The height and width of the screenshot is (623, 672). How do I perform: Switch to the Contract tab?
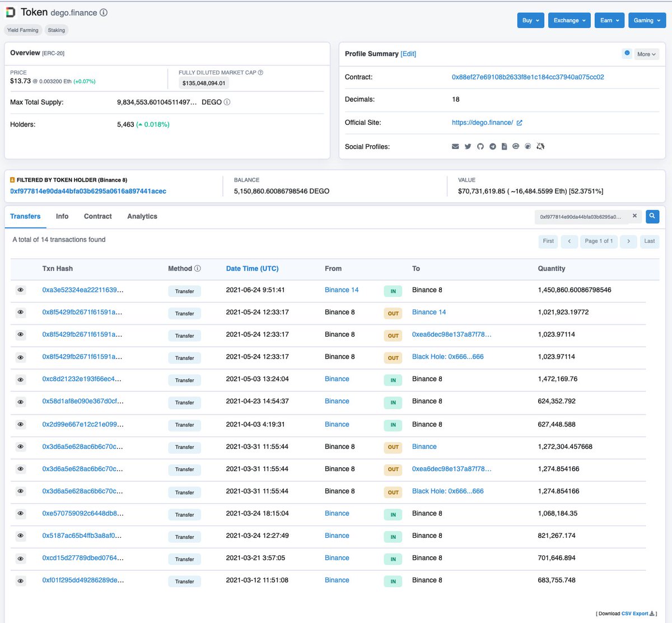[97, 216]
